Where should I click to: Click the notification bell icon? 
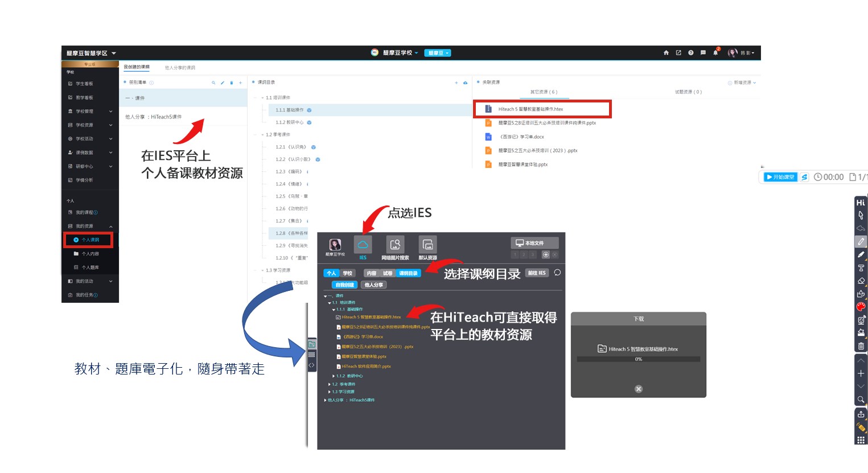[715, 53]
